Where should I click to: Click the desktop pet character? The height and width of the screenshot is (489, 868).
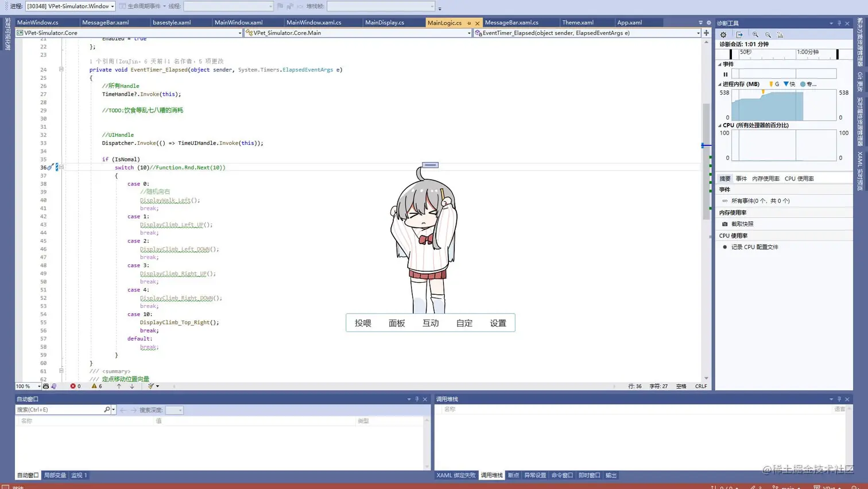coord(425,241)
